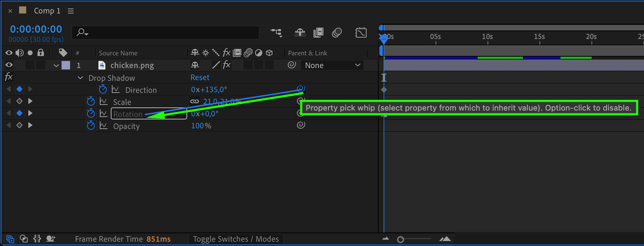The width and height of the screenshot is (644, 246).
Task: Open the Comp 1 panel menu
Action: pos(71,11)
